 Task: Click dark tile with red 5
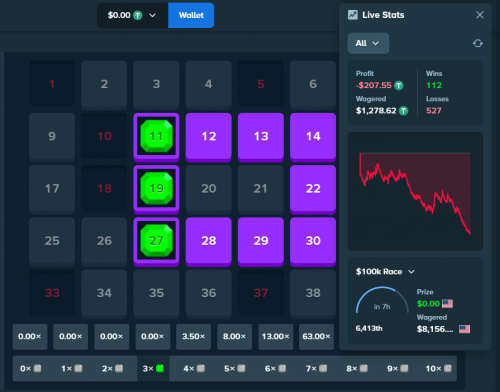pyautogui.click(x=261, y=84)
